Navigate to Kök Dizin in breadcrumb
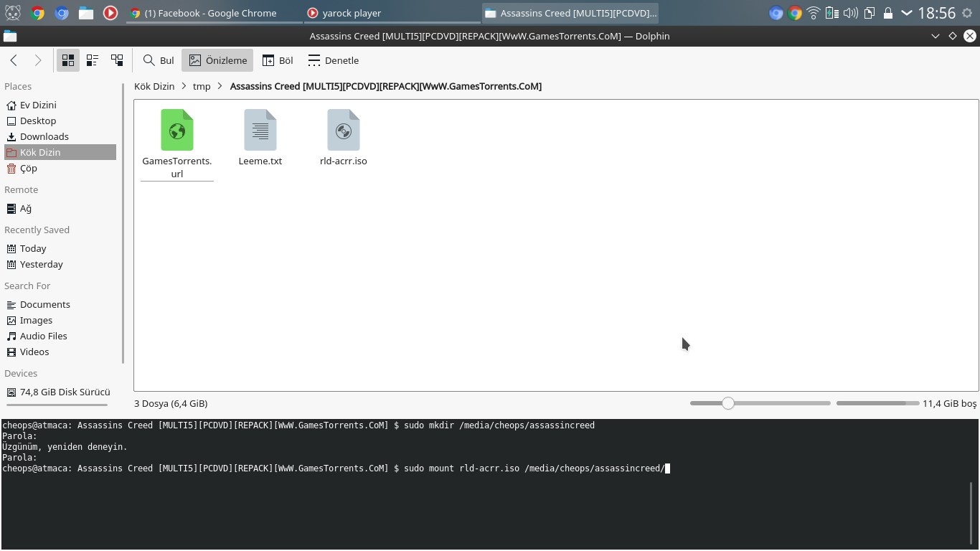The height and width of the screenshot is (551, 980). coord(154,86)
